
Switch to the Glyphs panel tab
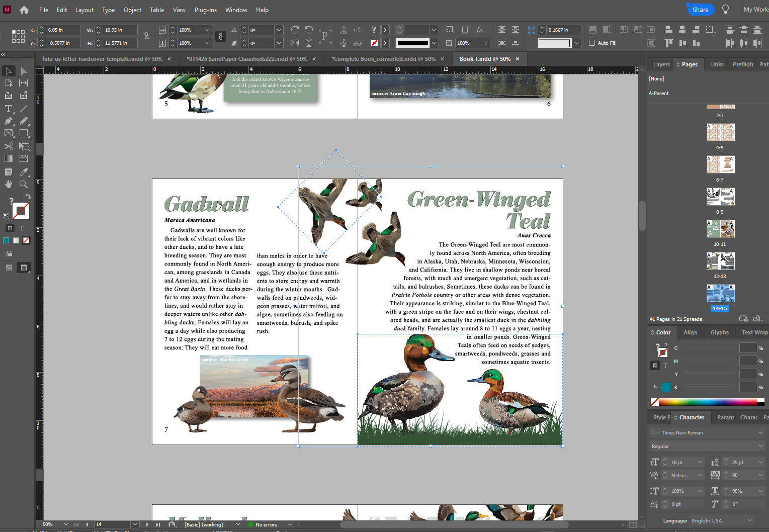(719, 332)
